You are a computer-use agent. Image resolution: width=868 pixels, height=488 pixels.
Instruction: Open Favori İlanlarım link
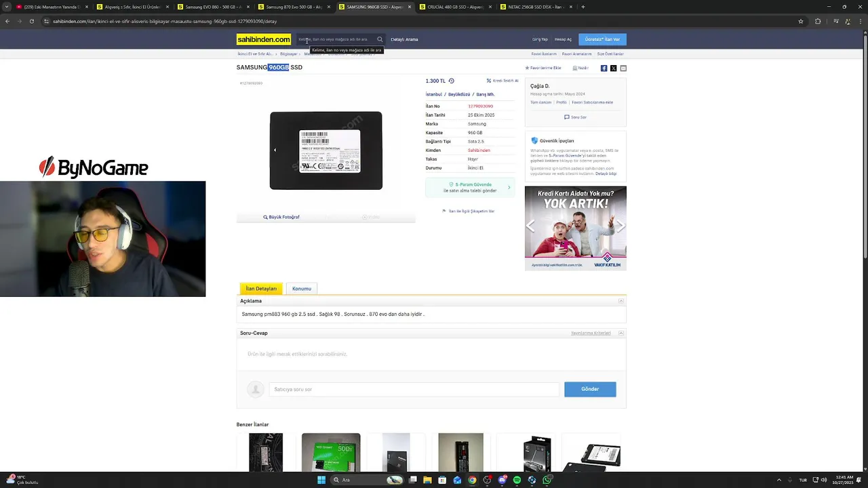click(544, 54)
